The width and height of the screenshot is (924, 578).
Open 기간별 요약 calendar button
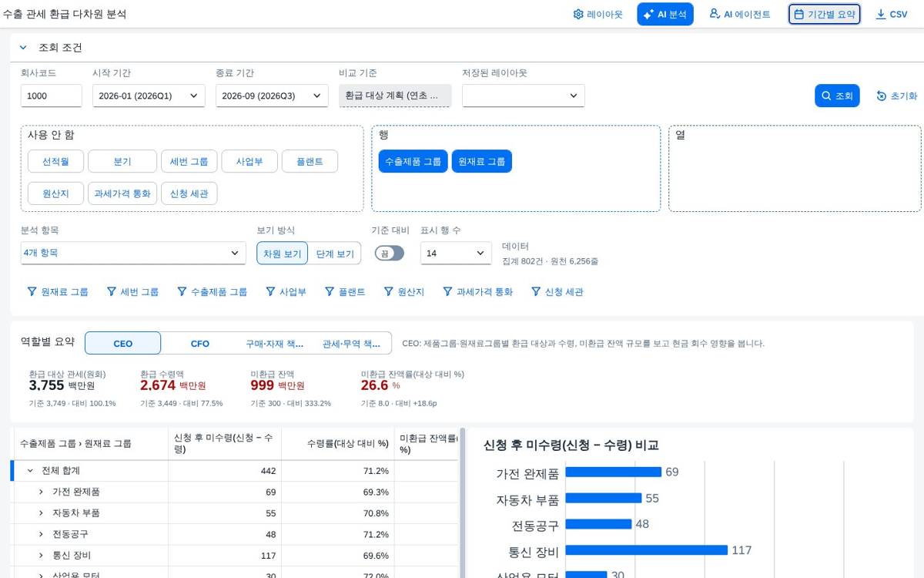coord(825,14)
